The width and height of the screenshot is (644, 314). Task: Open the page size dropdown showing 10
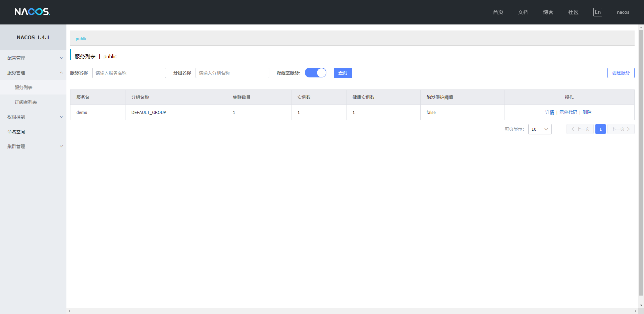click(x=540, y=129)
